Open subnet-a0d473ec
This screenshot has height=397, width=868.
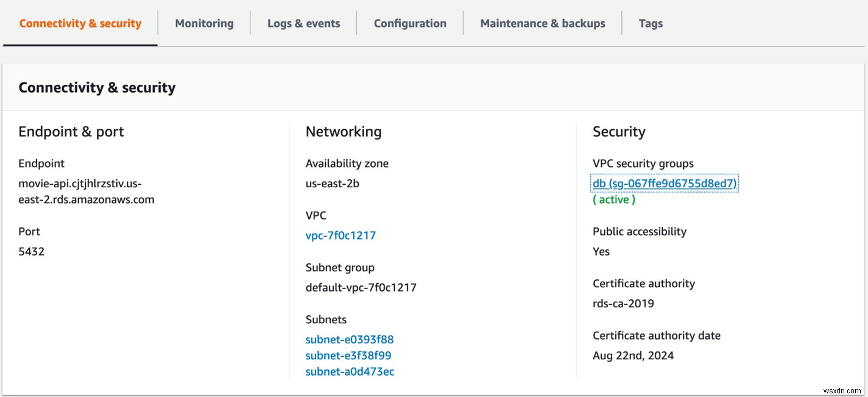pos(350,371)
